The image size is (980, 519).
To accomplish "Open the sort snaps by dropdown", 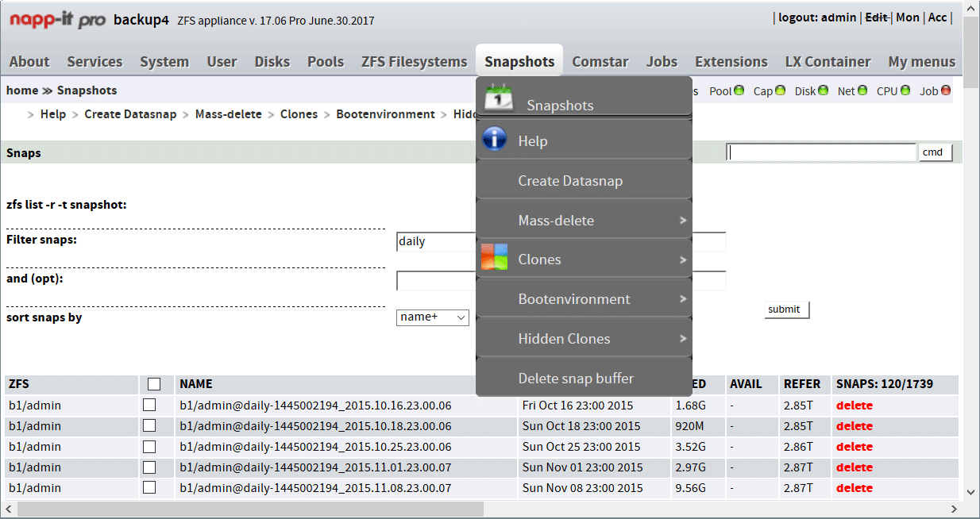I will coord(433,317).
